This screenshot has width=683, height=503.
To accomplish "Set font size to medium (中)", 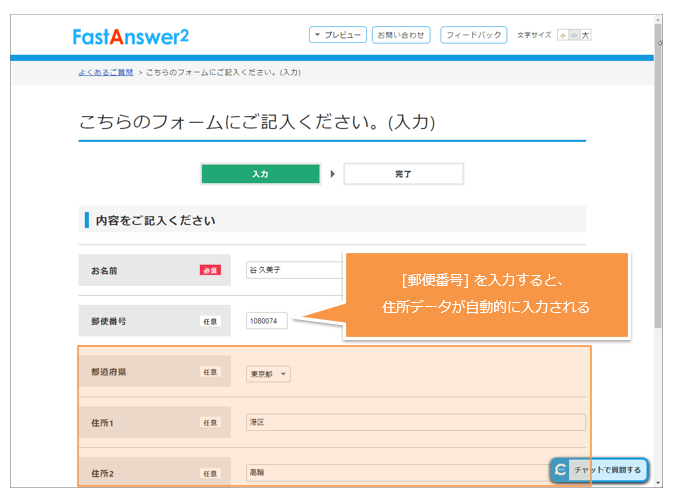I will pyautogui.click(x=574, y=35).
